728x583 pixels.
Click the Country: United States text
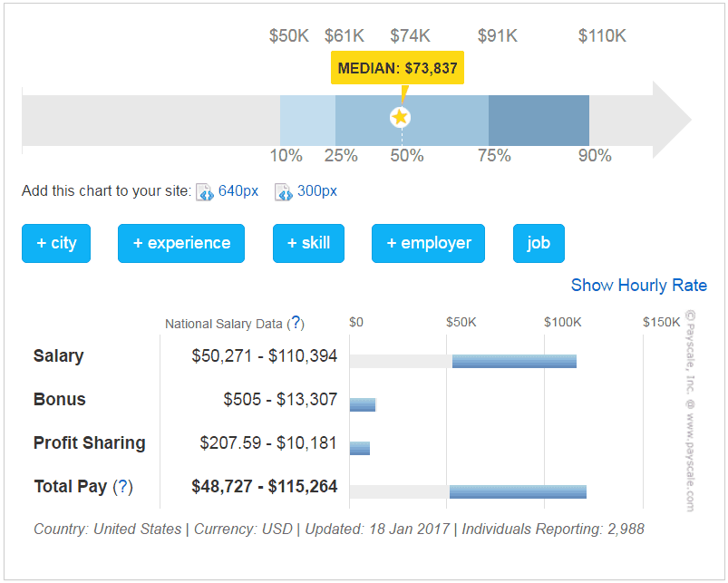(x=107, y=529)
